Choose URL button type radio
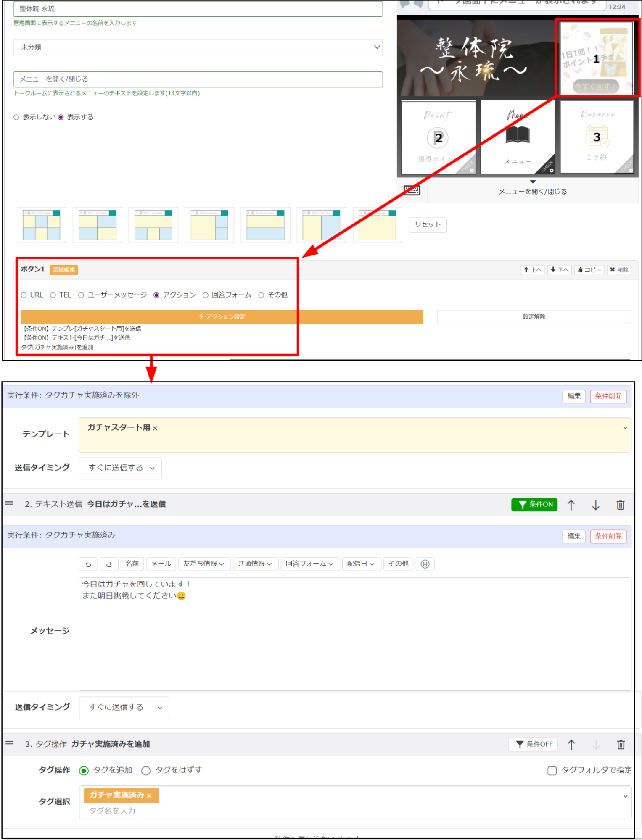642x840 pixels. click(24, 295)
